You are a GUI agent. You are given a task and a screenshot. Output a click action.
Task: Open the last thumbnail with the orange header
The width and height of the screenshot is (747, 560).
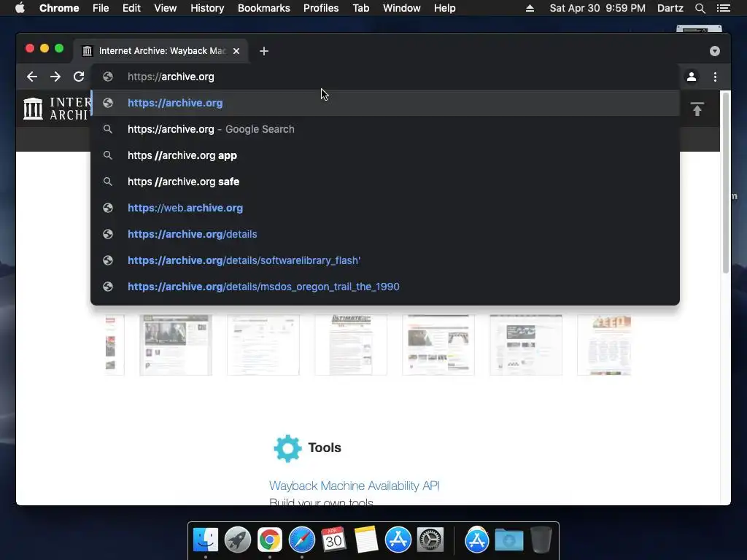point(604,345)
